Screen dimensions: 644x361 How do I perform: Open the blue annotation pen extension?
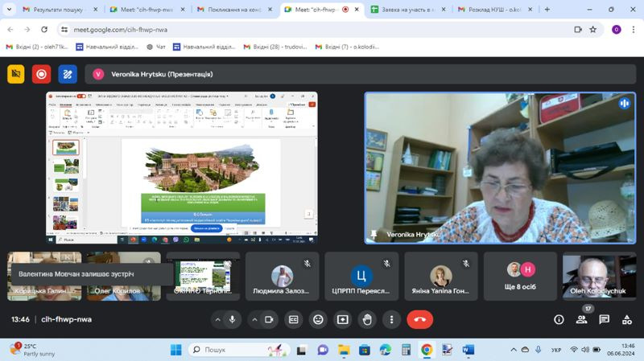[x=68, y=74]
